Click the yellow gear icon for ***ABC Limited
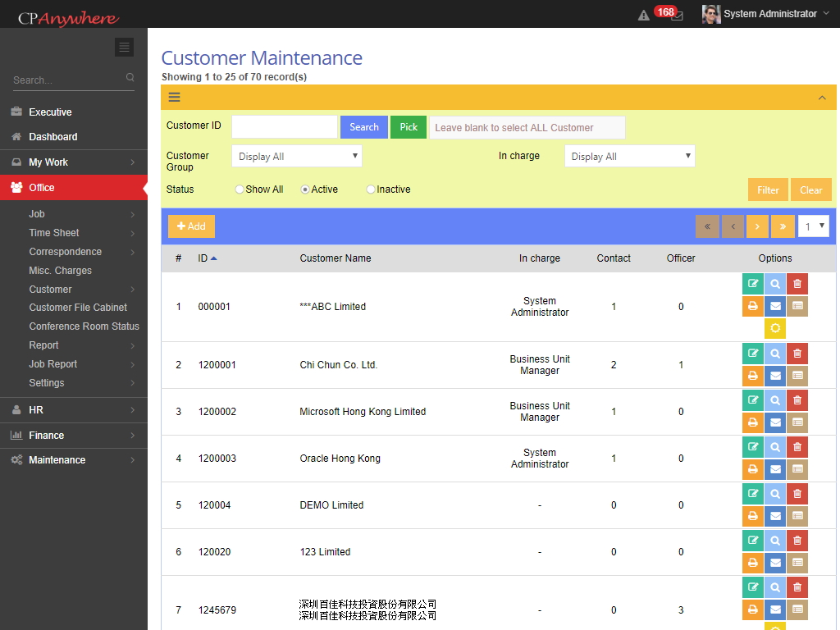 pyautogui.click(x=775, y=328)
